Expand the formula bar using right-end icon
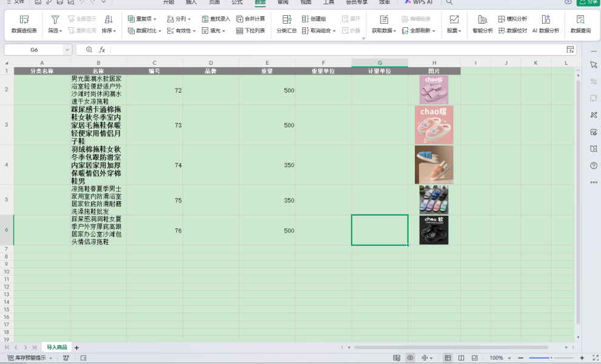601x364 pixels. 570,50
